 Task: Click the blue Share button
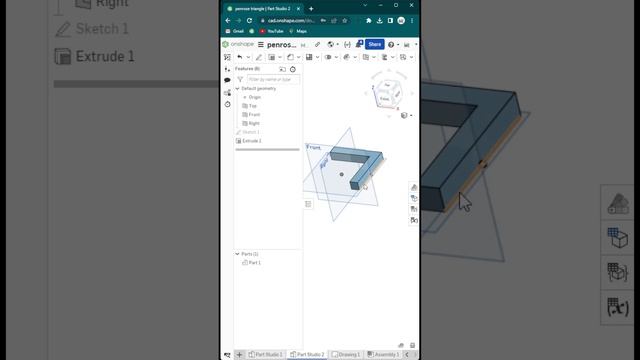pos(375,44)
